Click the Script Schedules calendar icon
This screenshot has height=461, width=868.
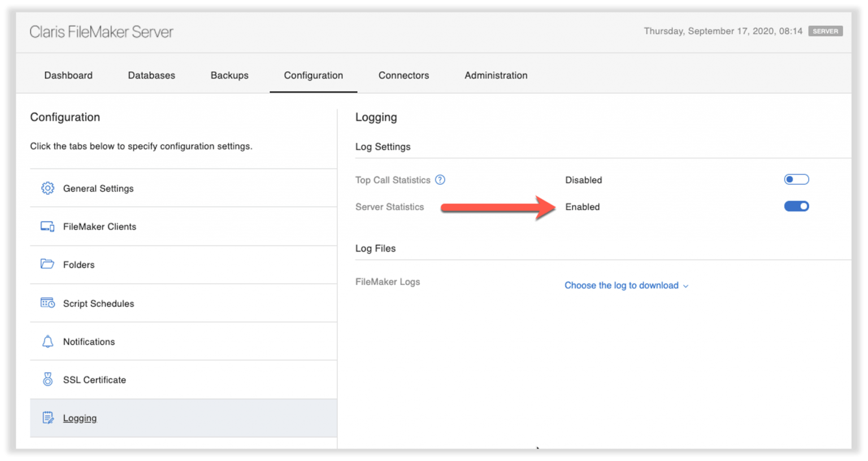(x=47, y=303)
